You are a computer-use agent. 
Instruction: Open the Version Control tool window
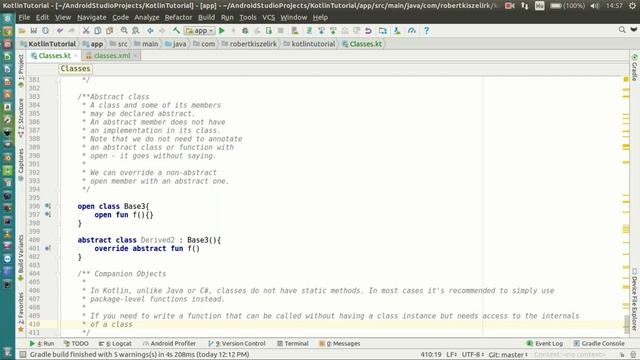click(x=237, y=343)
